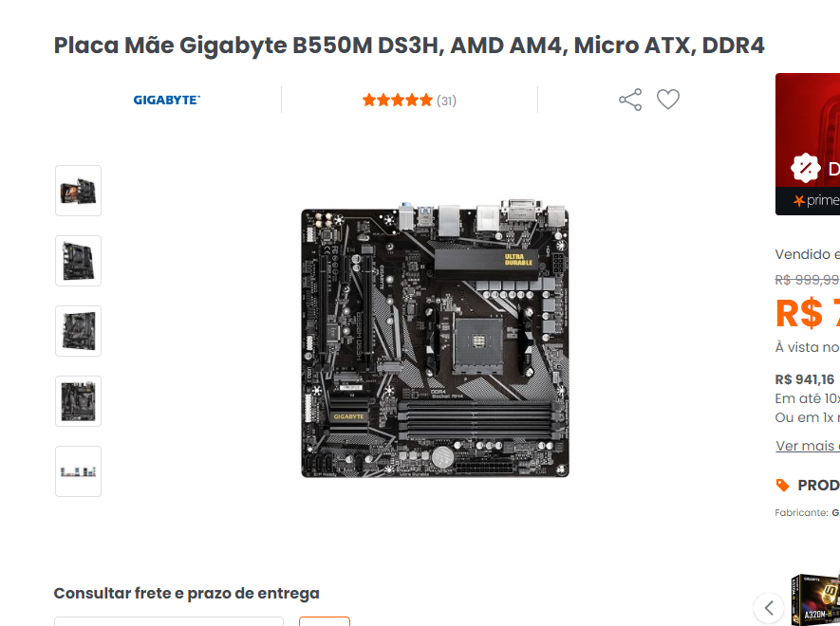Add product to favorites with heart icon
The width and height of the screenshot is (840, 626).
pos(668,100)
